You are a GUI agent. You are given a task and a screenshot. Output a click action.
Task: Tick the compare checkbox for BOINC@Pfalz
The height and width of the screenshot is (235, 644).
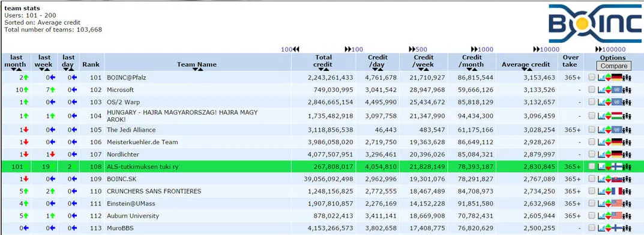(591, 78)
